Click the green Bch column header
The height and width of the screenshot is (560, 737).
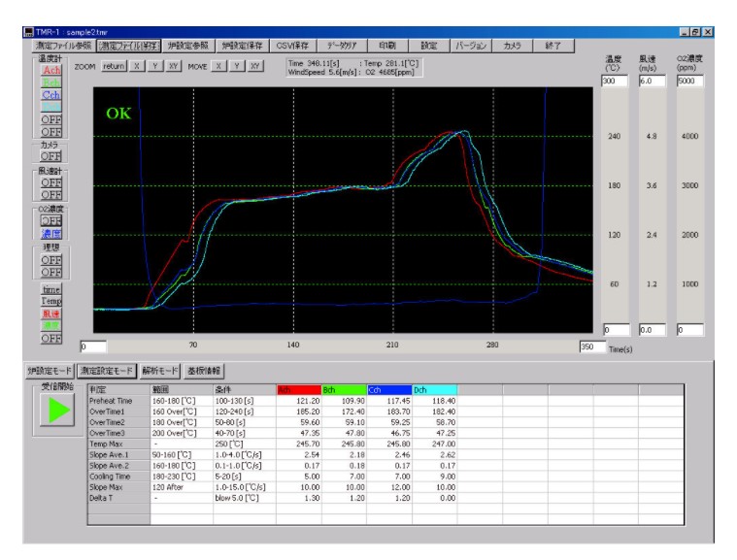point(344,390)
